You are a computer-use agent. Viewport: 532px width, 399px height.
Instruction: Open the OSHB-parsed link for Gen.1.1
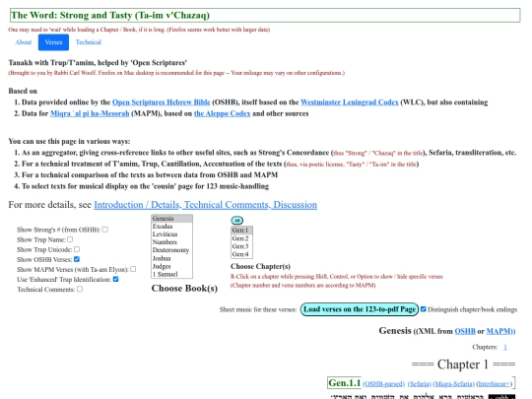384,384
